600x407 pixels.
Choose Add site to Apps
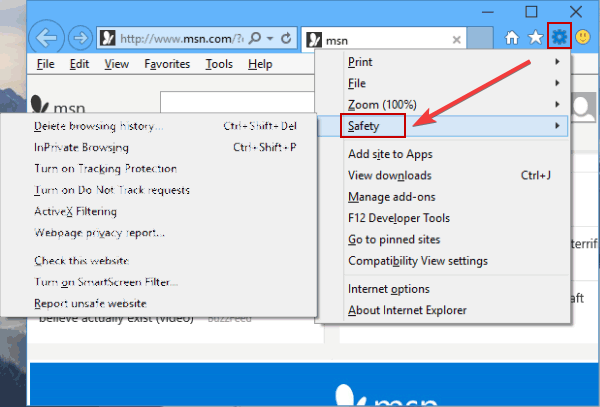443,154
